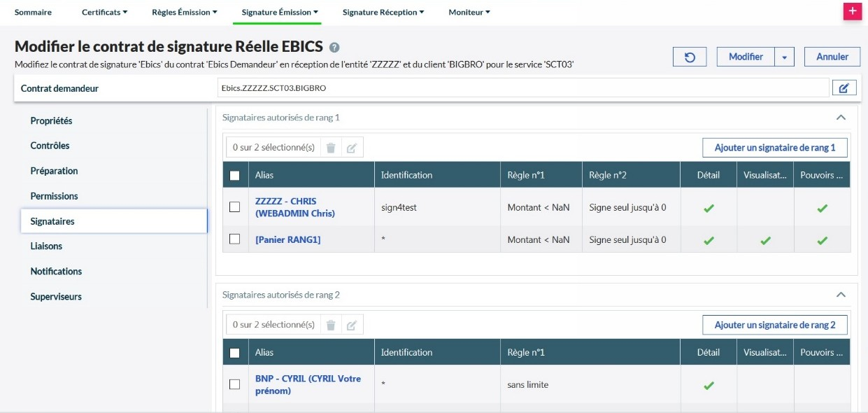Go to the Permissions section in sidebar

pyautogui.click(x=54, y=196)
